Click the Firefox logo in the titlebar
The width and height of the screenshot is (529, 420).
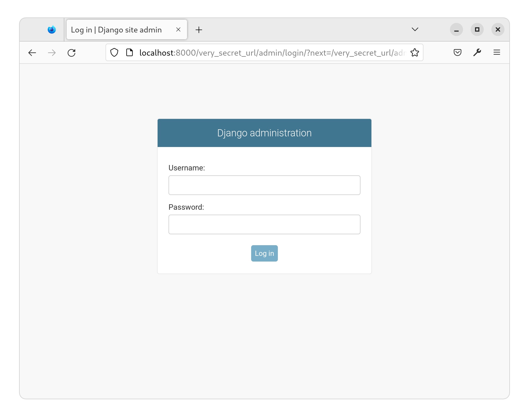click(x=52, y=29)
